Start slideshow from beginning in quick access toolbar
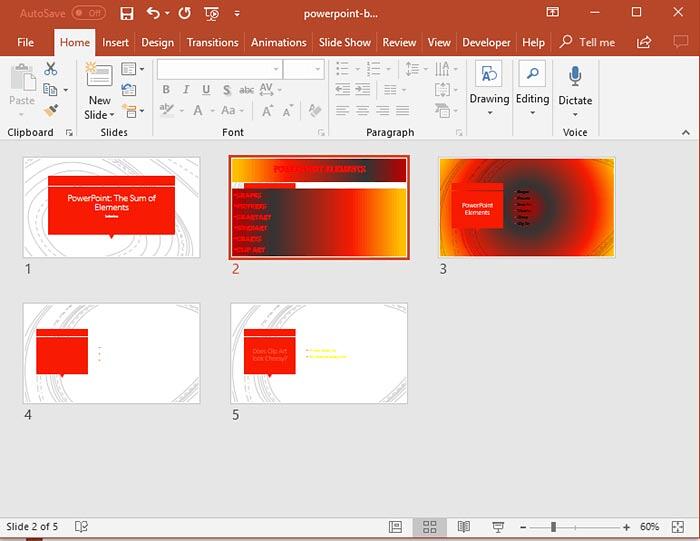The height and width of the screenshot is (541, 700). click(211, 14)
